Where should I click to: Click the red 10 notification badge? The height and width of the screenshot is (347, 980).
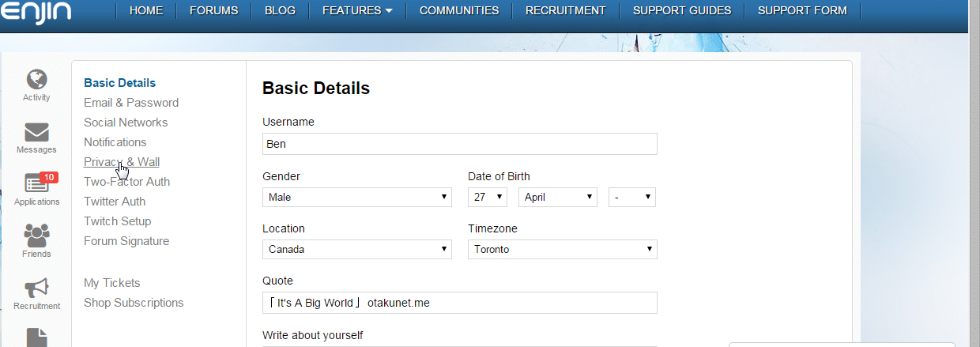(48, 177)
